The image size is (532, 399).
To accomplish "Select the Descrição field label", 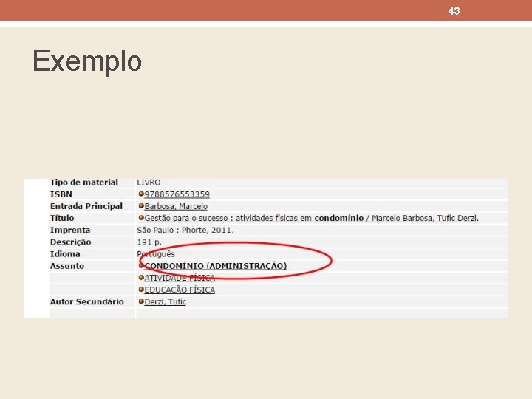I will click(71, 242).
